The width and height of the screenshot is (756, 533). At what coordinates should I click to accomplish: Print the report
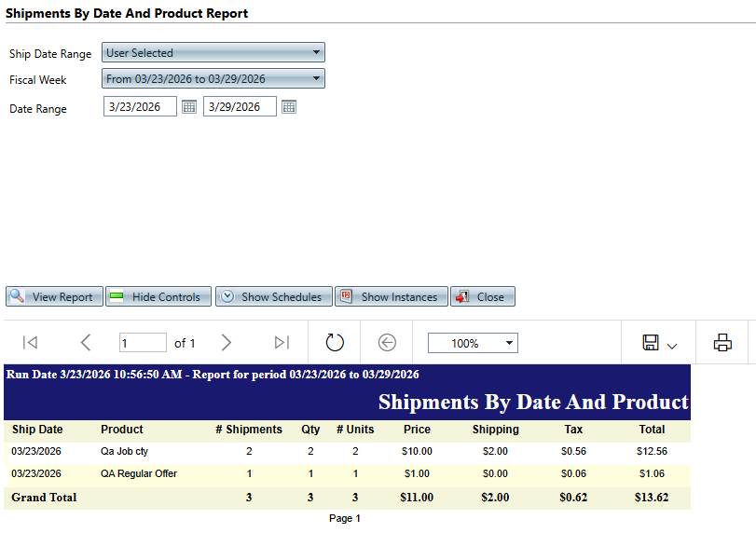click(722, 343)
